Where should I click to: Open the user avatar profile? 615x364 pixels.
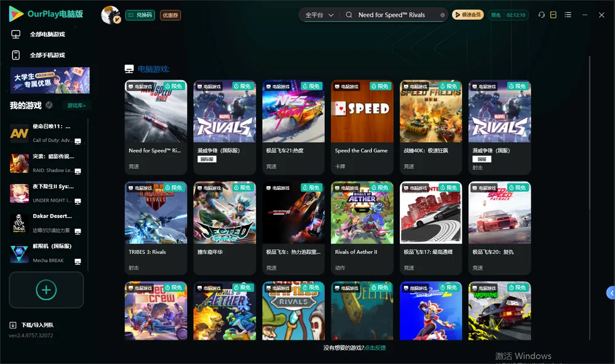click(x=111, y=15)
